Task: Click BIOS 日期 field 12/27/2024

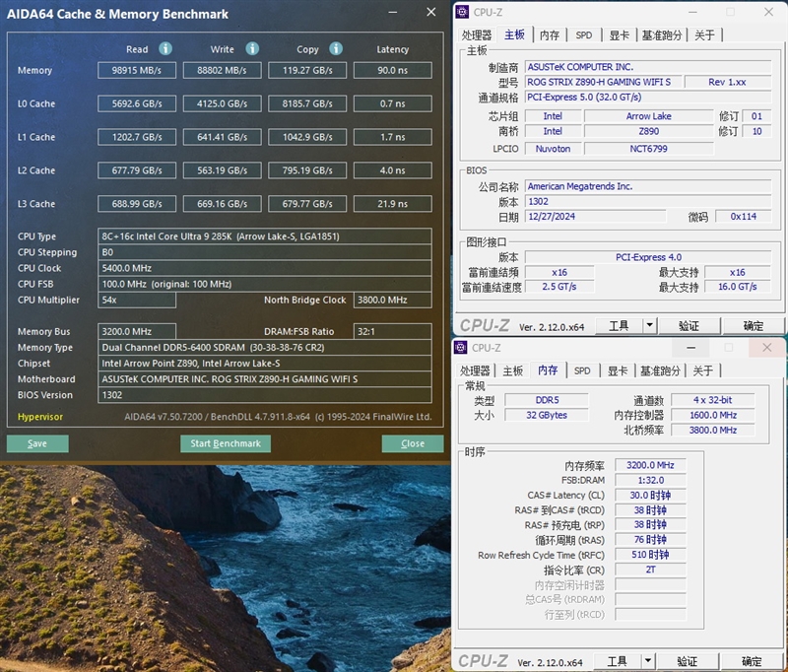Action: pos(596,217)
